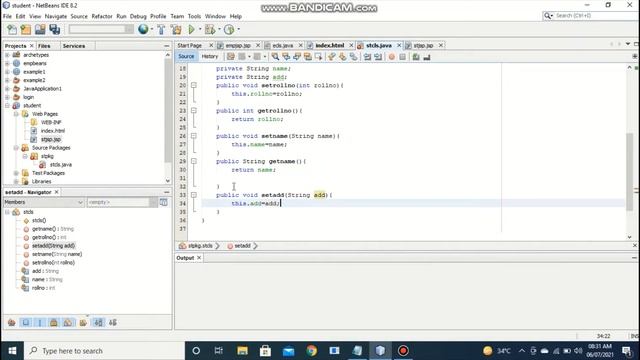Toggle Show Non-Public Members filter in Navigator
This screenshot has width=640, height=360.
pyautogui.click(x=53, y=322)
